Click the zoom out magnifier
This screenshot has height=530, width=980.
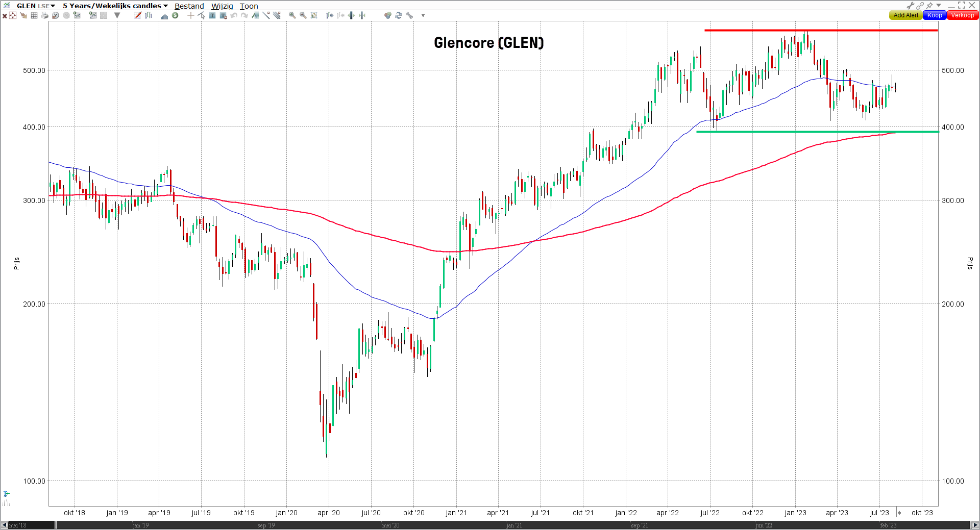coord(303,15)
